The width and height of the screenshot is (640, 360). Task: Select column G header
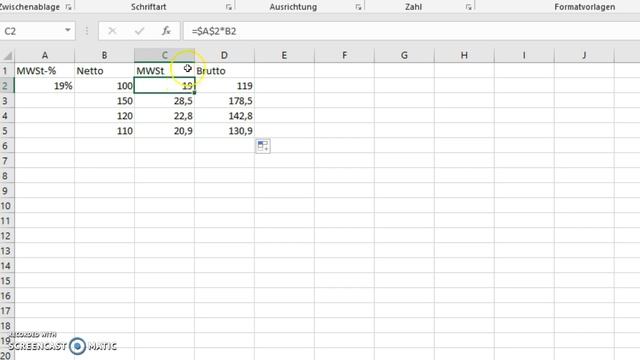(x=404, y=55)
